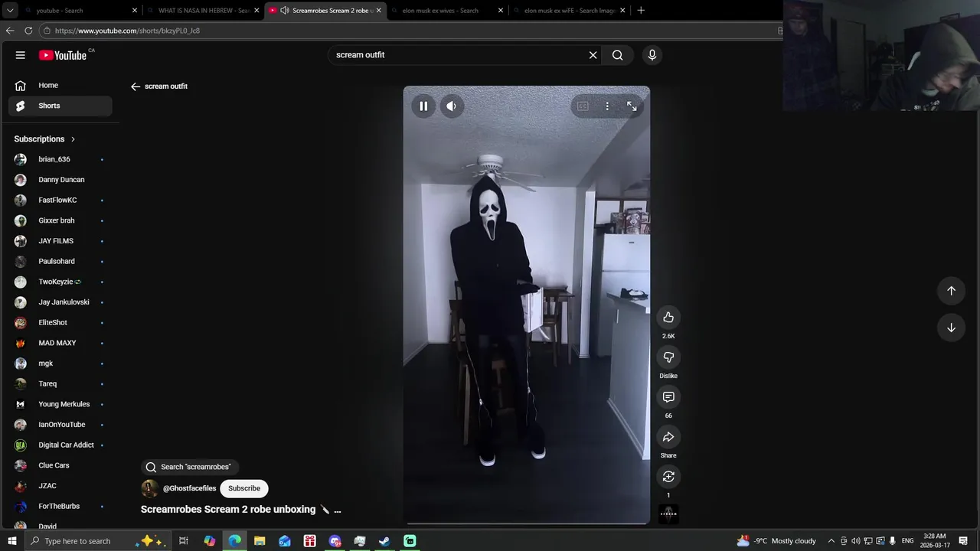Image resolution: width=980 pixels, height=551 pixels.
Task: Start voice search with the microphone
Action: pos(652,55)
